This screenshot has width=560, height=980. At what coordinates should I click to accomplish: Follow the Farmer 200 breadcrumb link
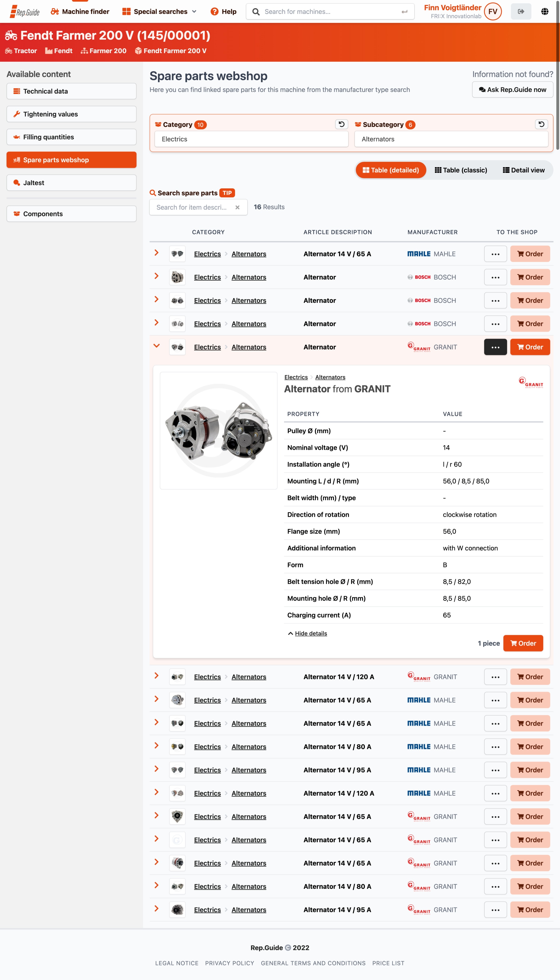pos(104,51)
